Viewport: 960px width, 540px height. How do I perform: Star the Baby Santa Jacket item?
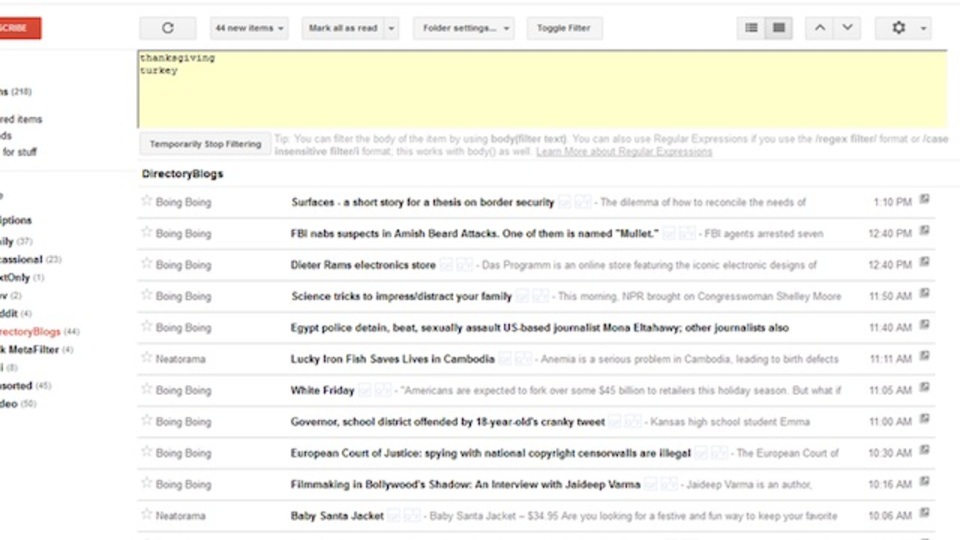(146, 514)
